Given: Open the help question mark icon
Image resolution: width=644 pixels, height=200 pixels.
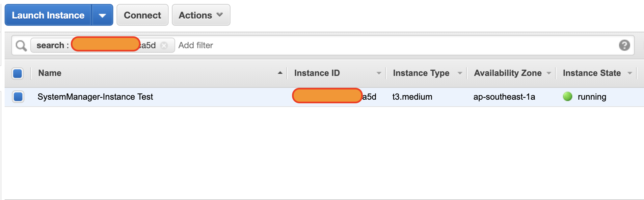Looking at the screenshot, I should [x=624, y=45].
